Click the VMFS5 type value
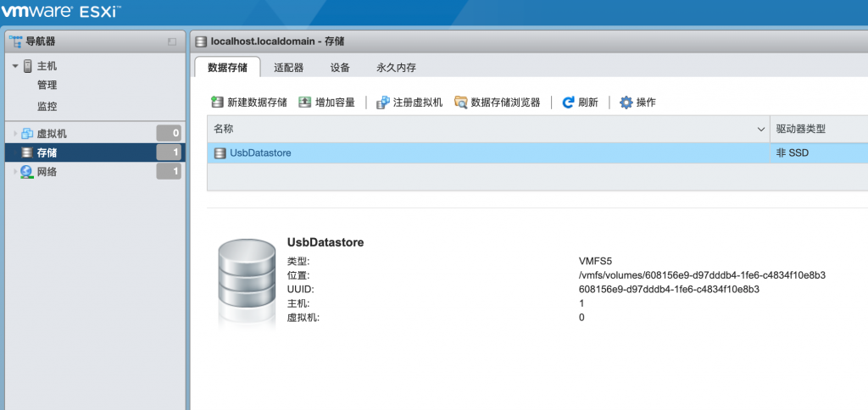 tap(595, 261)
